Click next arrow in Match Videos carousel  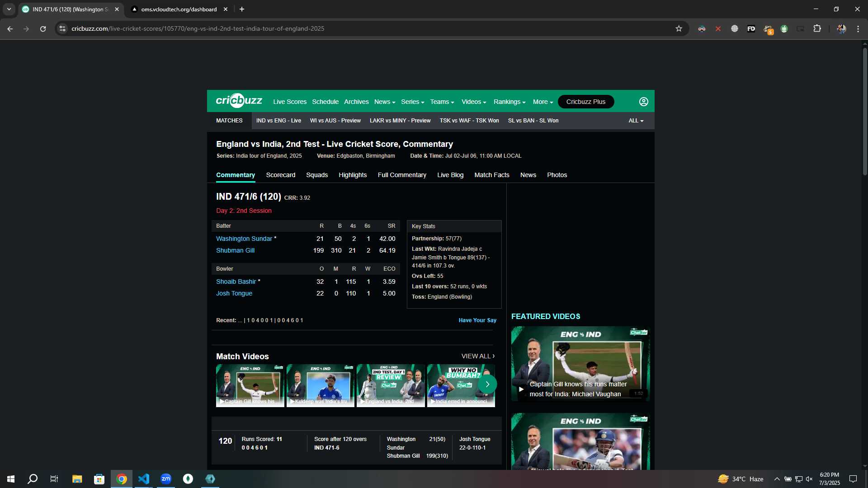tap(487, 384)
